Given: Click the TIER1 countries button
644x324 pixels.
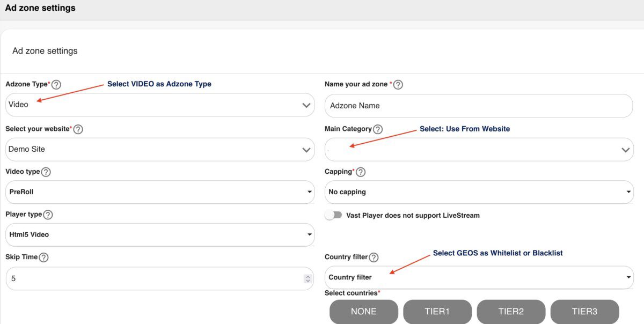Looking at the screenshot, I should tap(437, 312).
